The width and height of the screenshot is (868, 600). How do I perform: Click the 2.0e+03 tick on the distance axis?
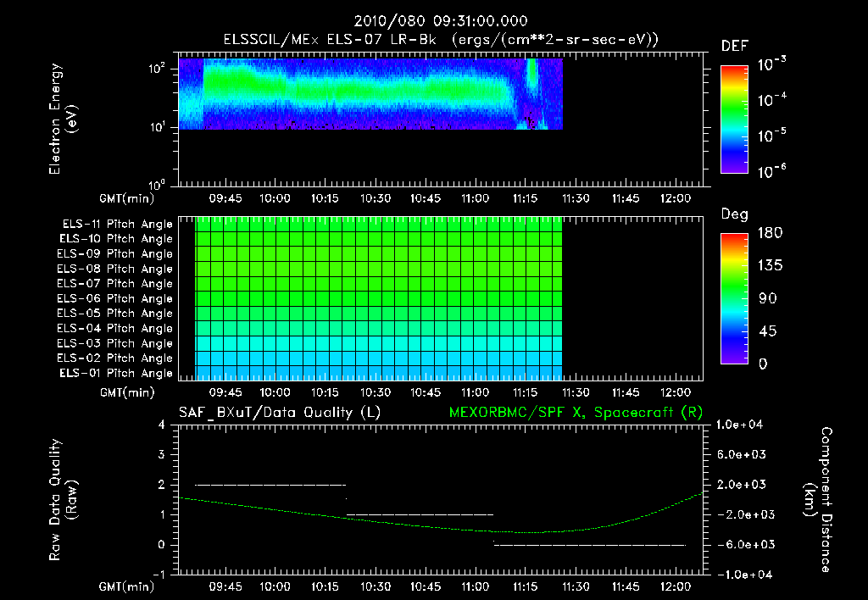tap(741, 485)
